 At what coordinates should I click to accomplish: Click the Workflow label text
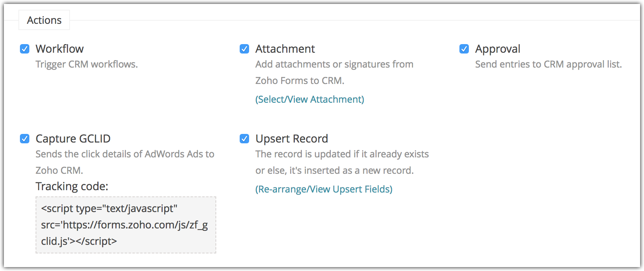point(59,49)
